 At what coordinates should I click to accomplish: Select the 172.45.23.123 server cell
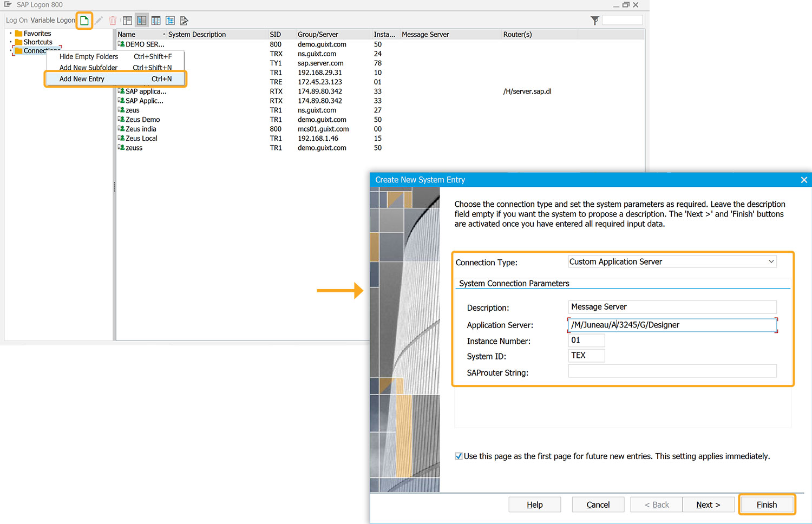click(x=320, y=82)
